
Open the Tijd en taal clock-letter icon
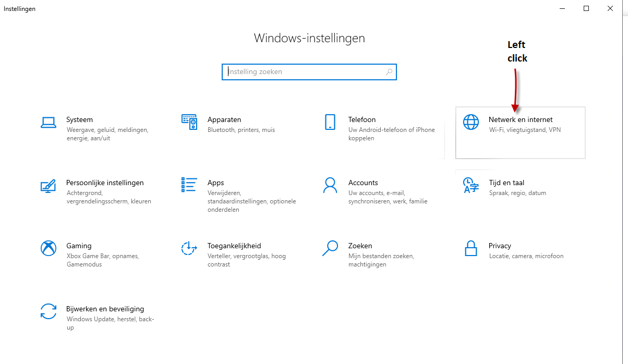471,185
